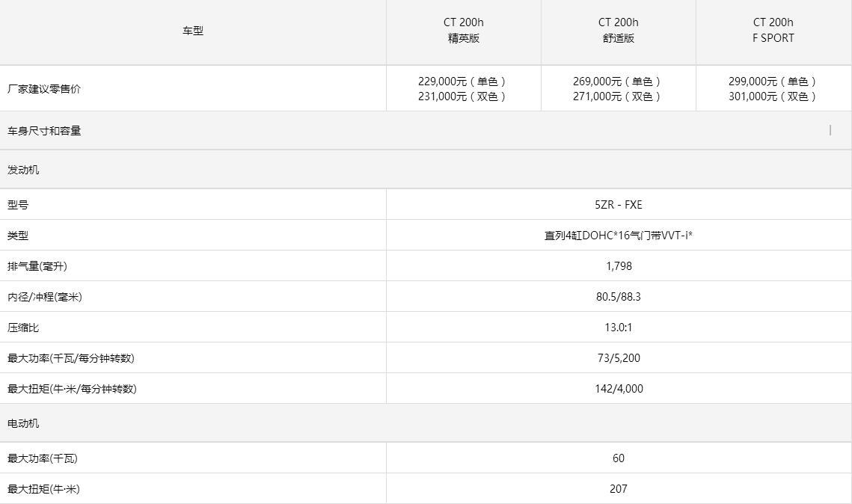The height and width of the screenshot is (504, 852).
Task: Click the 厂家建议零售价 row label
Action: click(x=44, y=89)
